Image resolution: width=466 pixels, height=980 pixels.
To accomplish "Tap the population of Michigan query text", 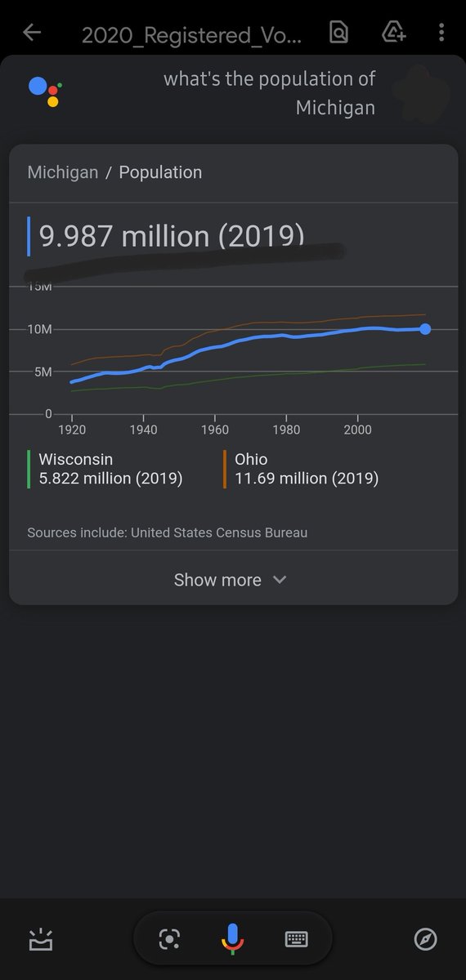I will point(270,93).
